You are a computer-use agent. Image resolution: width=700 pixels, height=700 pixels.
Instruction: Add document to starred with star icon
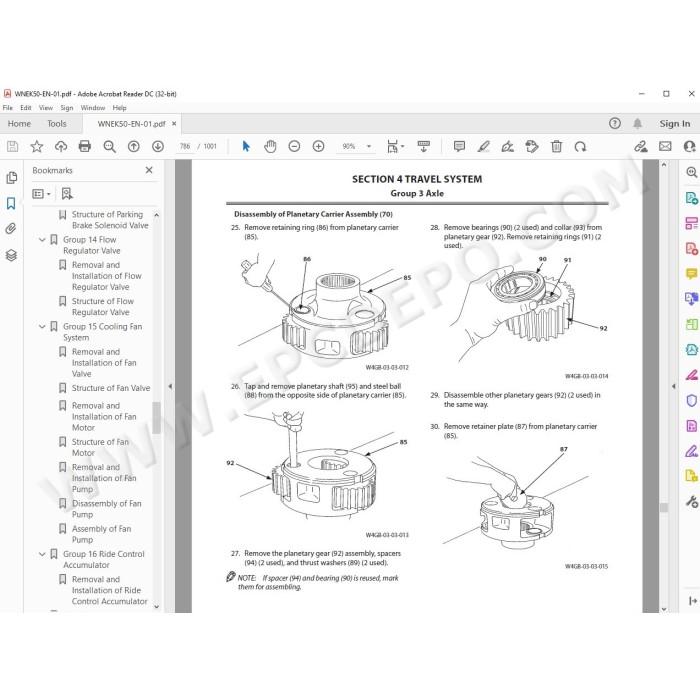[37, 146]
